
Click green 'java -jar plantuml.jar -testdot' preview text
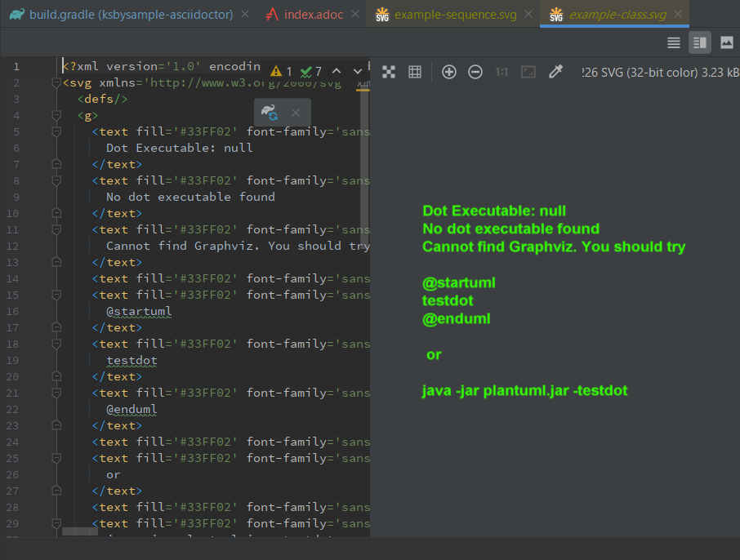525,391
